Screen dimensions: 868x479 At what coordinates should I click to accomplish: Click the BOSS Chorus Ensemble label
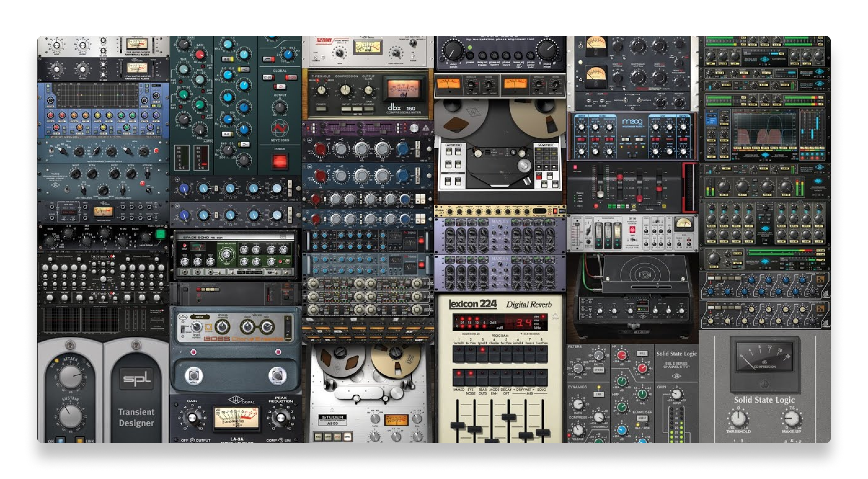coord(243,338)
